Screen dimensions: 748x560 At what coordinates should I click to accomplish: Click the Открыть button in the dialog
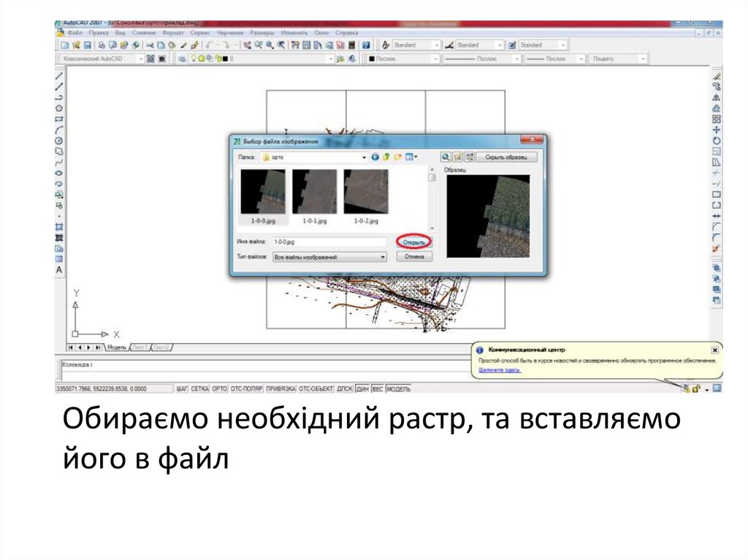(x=413, y=242)
